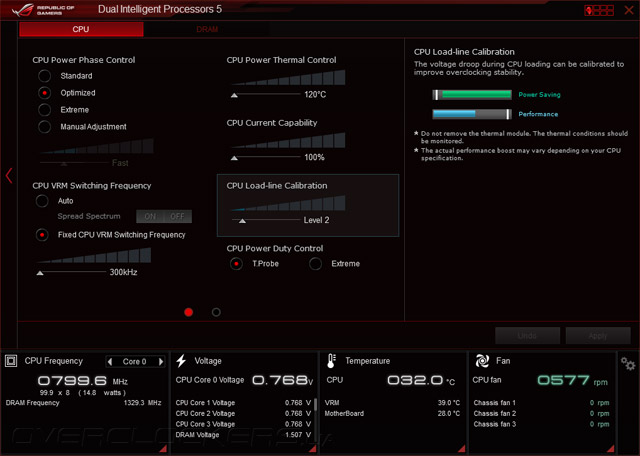Screen dimensions: 640x456
Task: Click the Chassis fan 3 row
Action: [541, 424]
